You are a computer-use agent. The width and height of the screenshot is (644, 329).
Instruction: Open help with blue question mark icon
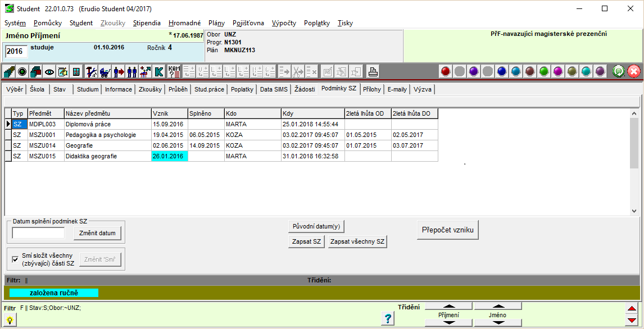(387, 318)
